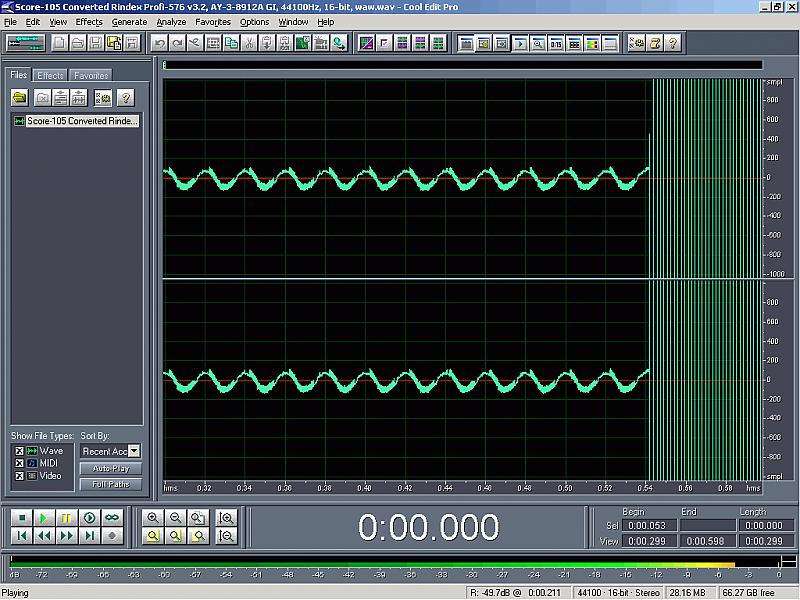Uncheck the Wave file type checkbox
This screenshot has width=800, height=600.
click(x=18, y=451)
